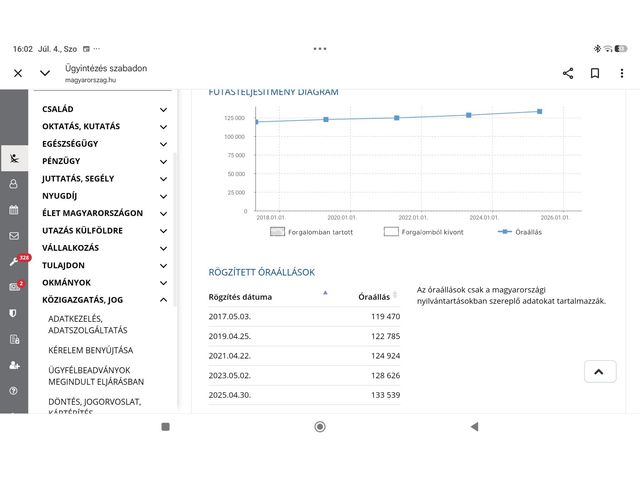Sort by Rögzítés dátuma arrow

[325, 293]
